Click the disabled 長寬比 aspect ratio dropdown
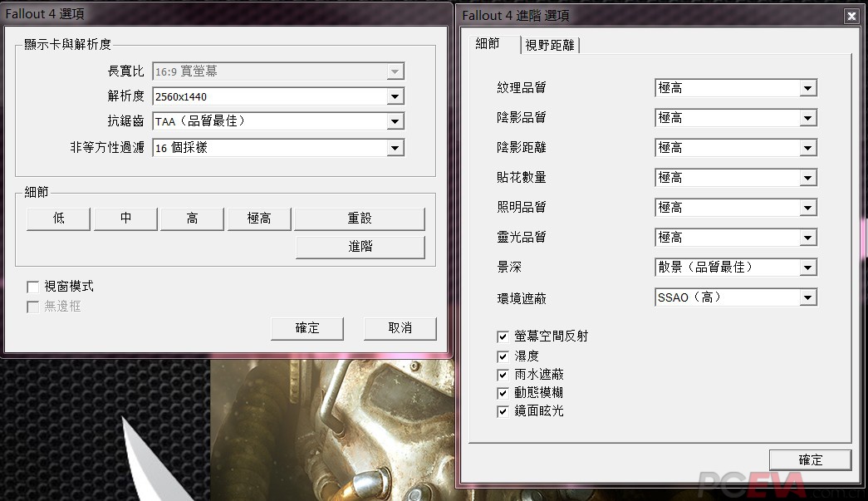This screenshot has width=868, height=501. coord(278,71)
